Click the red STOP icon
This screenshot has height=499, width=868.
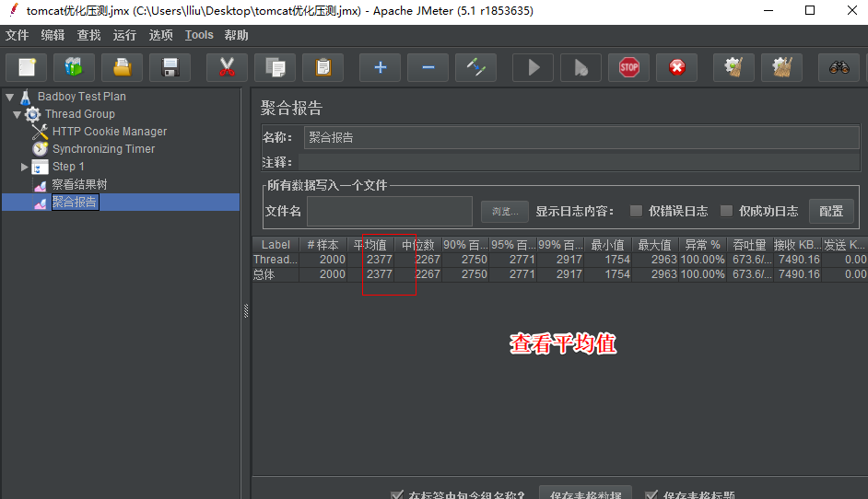click(x=628, y=67)
